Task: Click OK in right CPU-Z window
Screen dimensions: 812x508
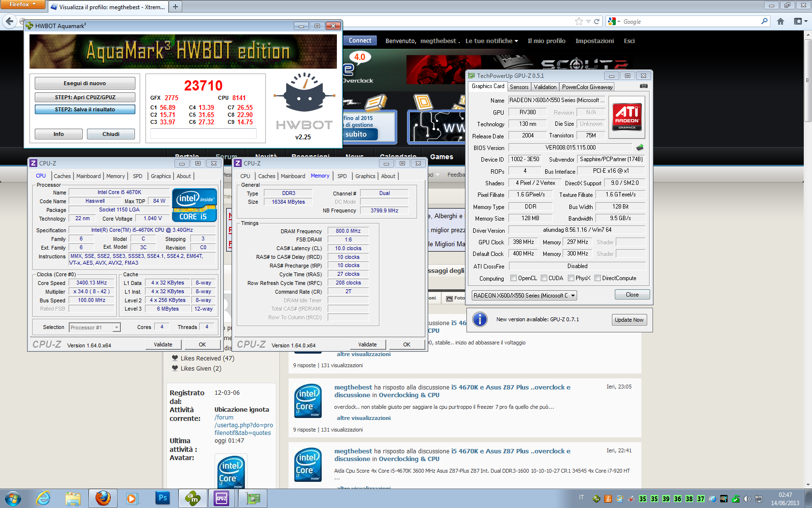Action: (407, 344)
